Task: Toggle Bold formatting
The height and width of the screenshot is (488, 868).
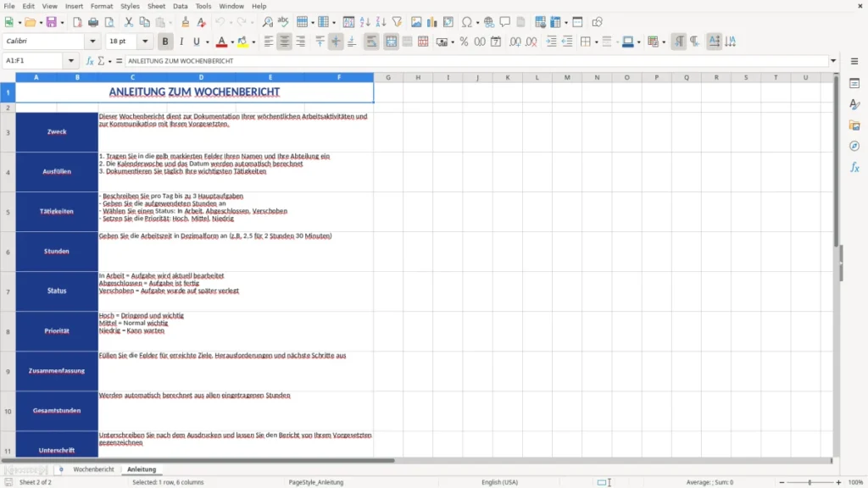Action: [x=165, y=42]
